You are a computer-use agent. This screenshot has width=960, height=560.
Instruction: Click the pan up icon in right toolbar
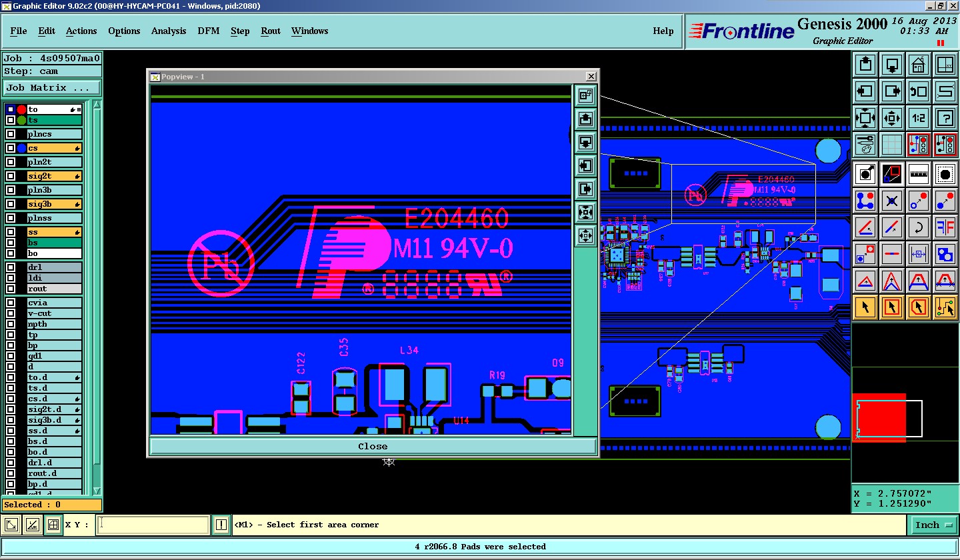coord(865,65)
